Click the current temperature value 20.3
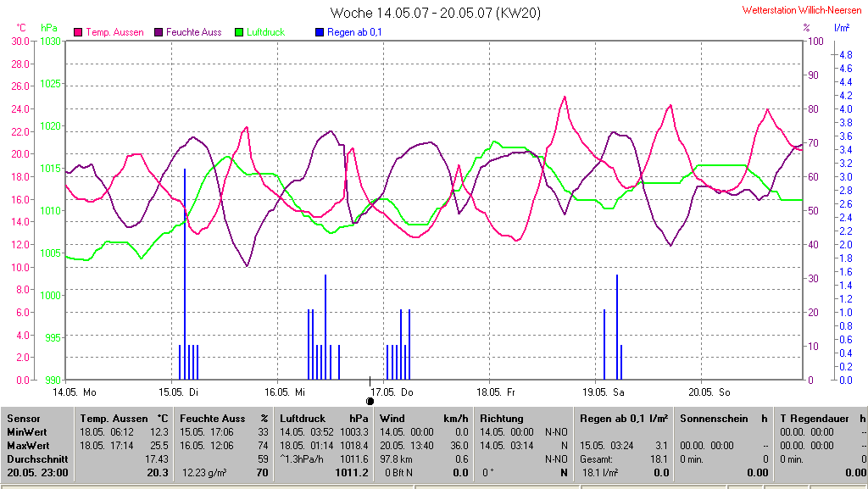The width and height of the screenshot is (868, 489). (x=158, y=473)
